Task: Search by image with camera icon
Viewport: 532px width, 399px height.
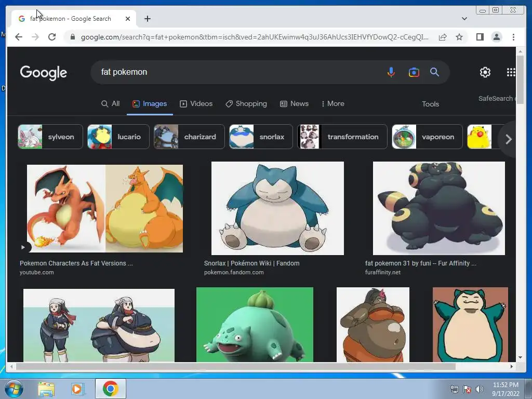Action: coord(414,72)
